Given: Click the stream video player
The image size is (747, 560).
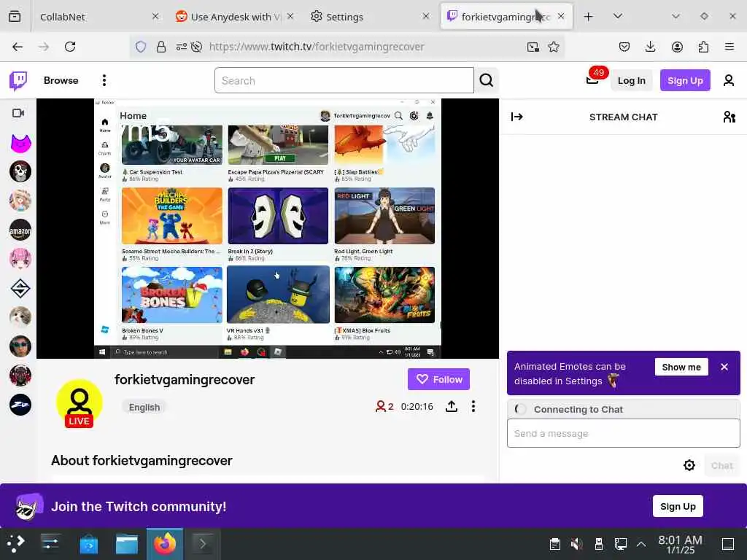Looking at the screenshot, I should coord(268,228).
